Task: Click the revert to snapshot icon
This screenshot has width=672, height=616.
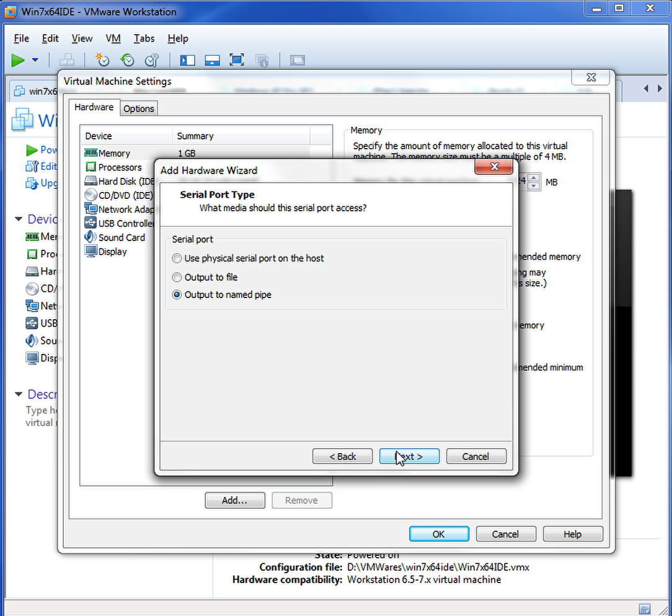Action: pyautogui.click(x=127, y=60)
